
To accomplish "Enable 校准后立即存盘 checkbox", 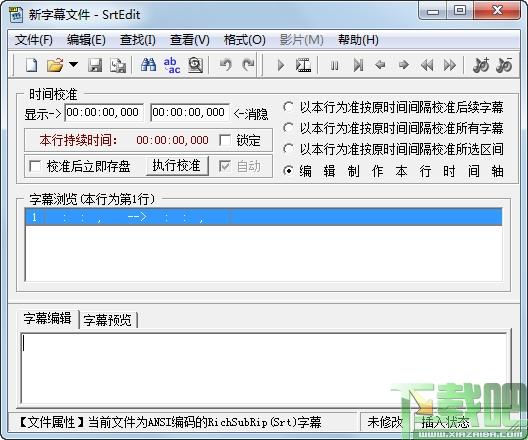I will pyautogui.click(x=35, y=166).
